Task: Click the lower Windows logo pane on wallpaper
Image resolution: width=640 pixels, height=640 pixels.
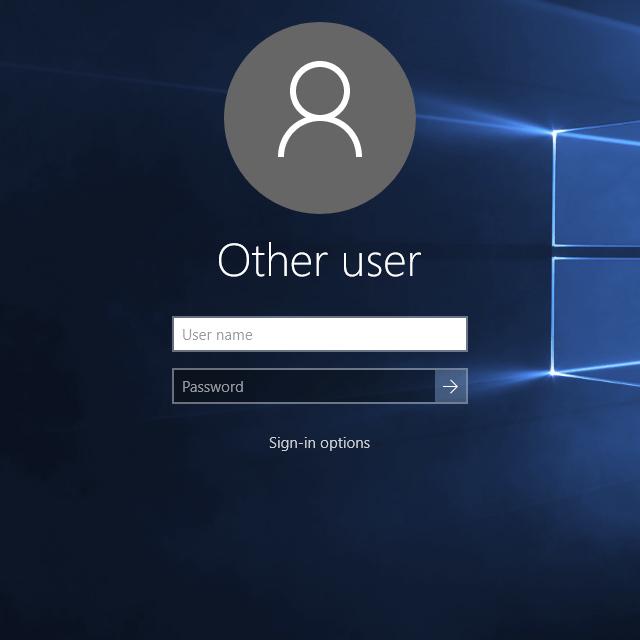Action: [x=598, y=314]
